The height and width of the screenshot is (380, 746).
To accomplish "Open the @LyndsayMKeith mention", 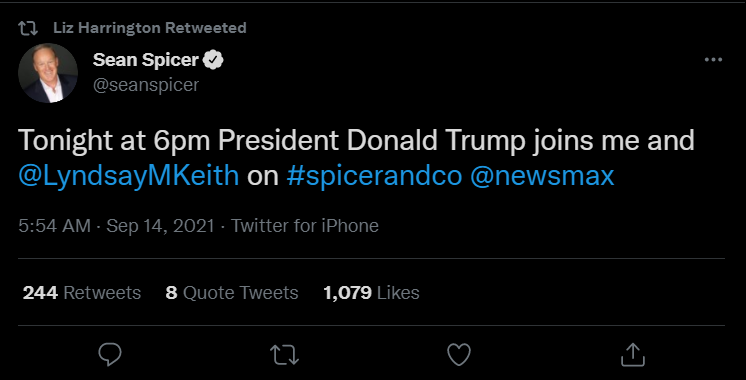I will (x=128, y=176).
